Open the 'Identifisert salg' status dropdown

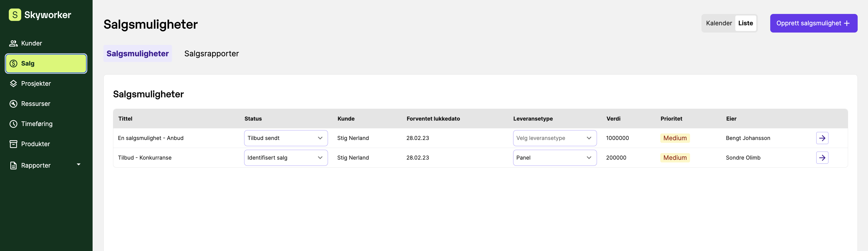(x=285, y=158)
